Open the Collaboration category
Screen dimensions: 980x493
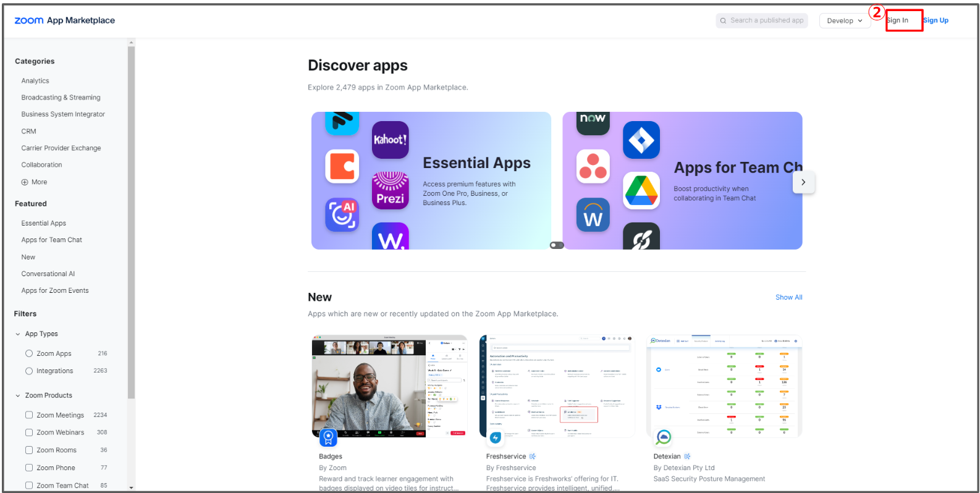click(41, 165)
